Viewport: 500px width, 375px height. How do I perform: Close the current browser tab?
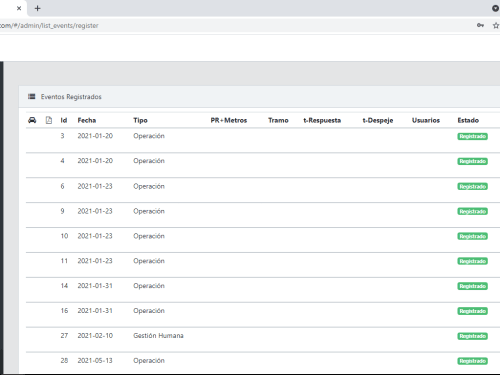19,8
